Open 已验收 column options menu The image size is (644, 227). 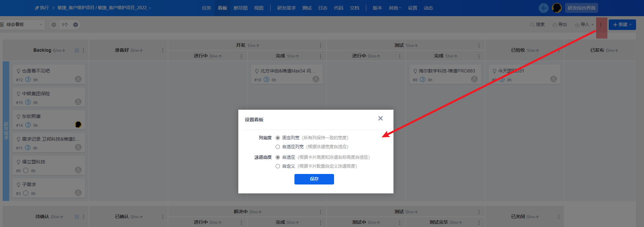[x=559, y=50]
